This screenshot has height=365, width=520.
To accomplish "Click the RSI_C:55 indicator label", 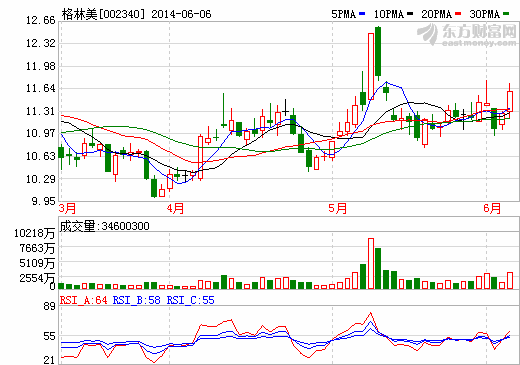I will point(191,300).
